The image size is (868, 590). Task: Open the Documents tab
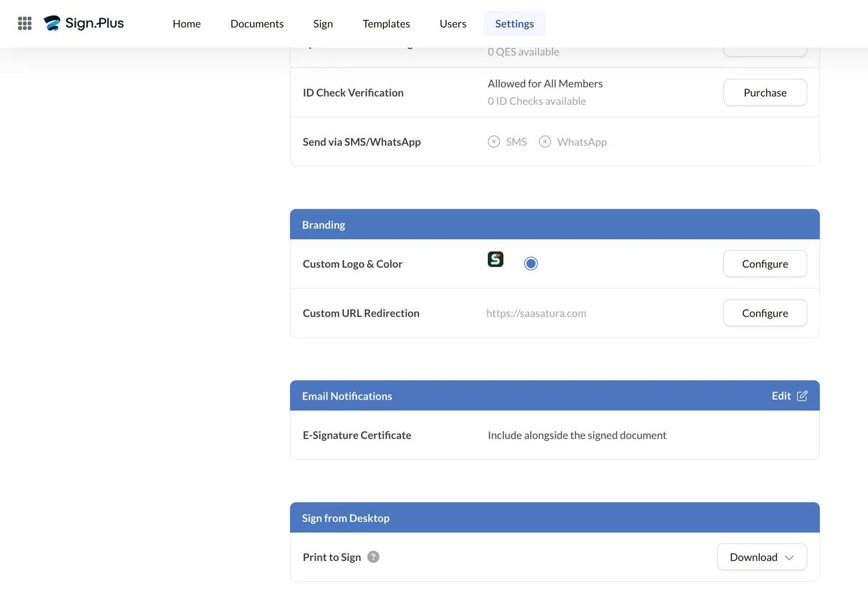coord(257,24)
